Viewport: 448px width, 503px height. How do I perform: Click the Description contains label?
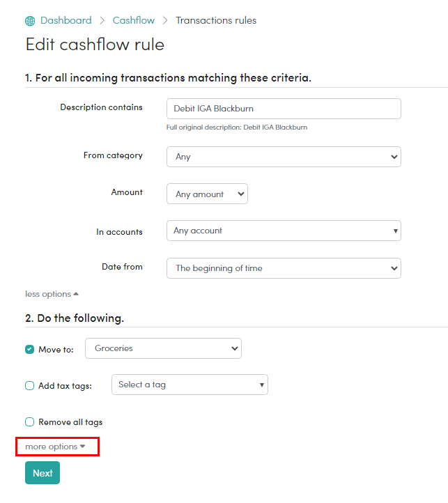pyautogui.click(x=101, y=107)
